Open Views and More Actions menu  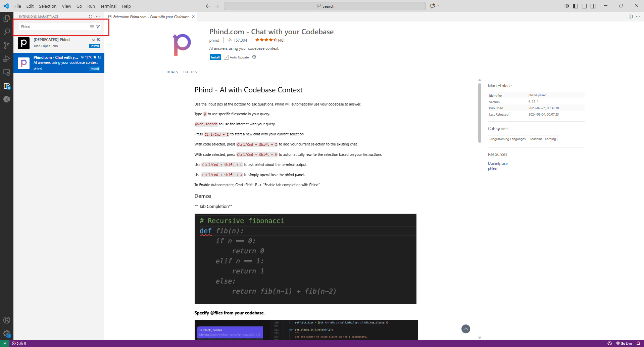98,16
